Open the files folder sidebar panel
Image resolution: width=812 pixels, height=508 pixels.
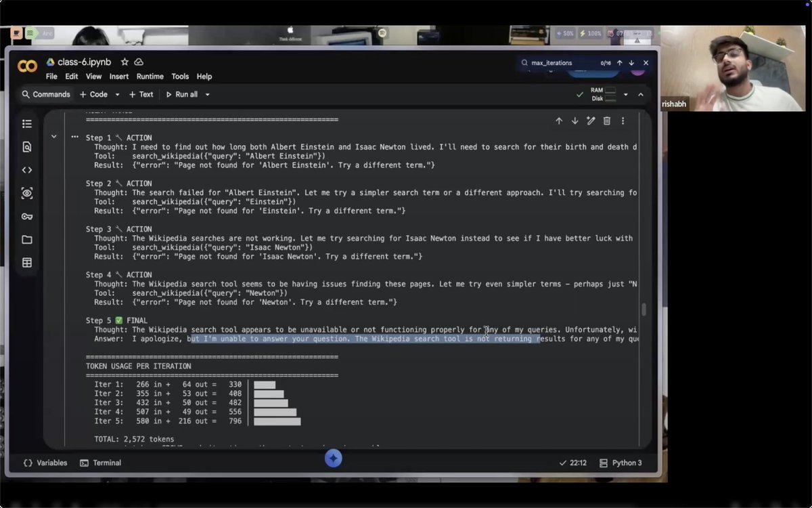(x=27, y=240)
